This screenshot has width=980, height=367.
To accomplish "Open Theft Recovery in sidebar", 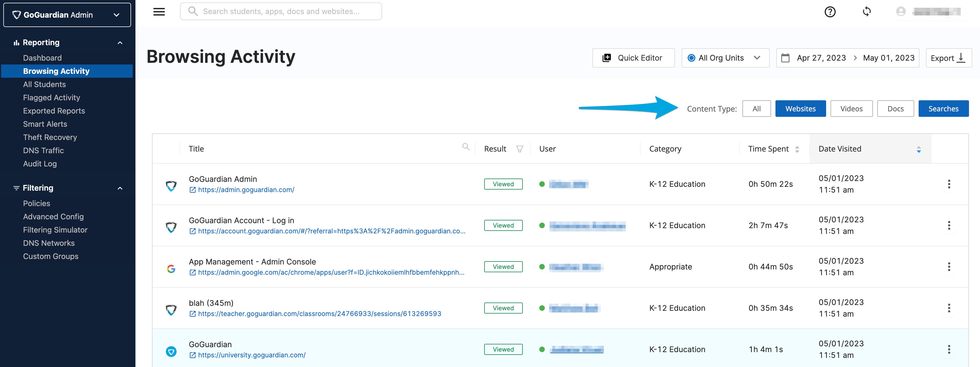I will pos(50,137).
